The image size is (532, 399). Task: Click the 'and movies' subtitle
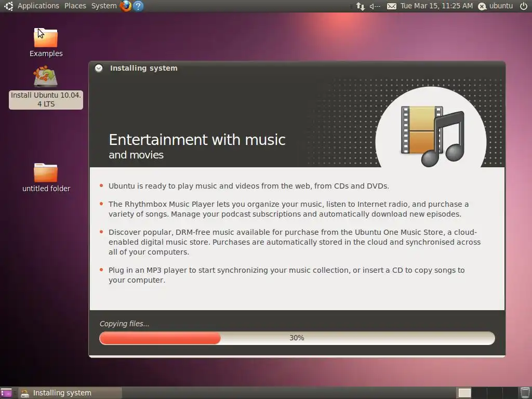coord(136,155)
